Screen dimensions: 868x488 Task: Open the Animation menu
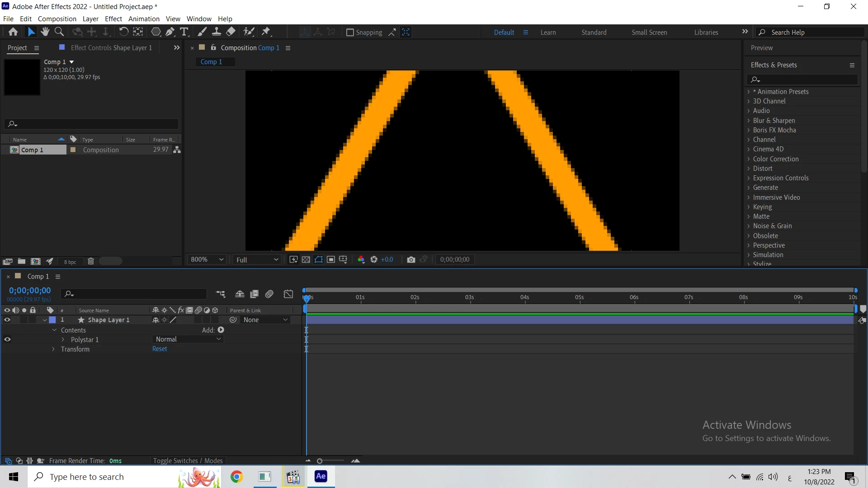[x=144, y=19]
